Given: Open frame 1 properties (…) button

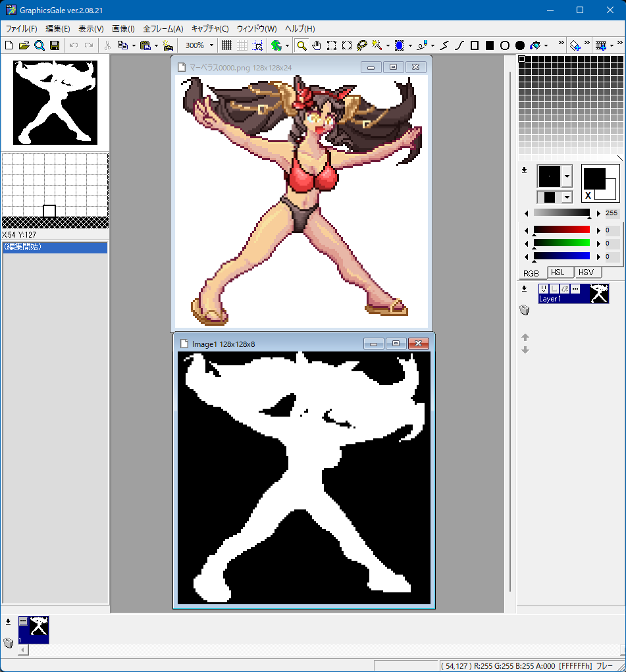Looking at the screenshot, I should coord(24,621).
